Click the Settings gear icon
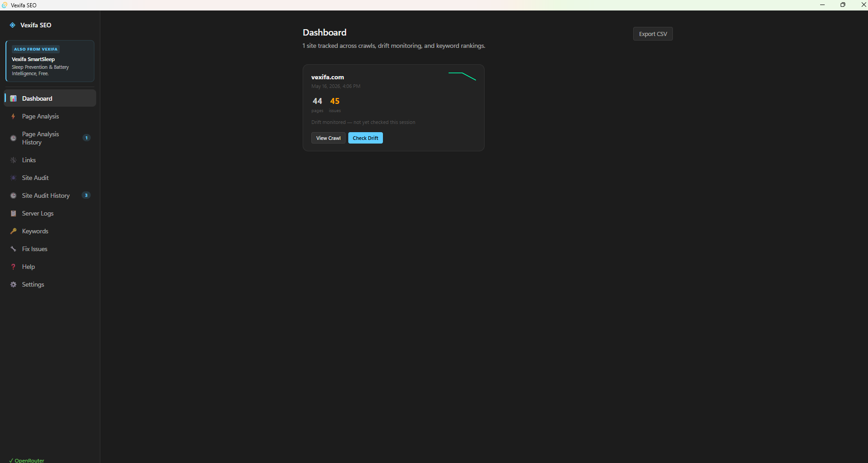 [13, 284]
